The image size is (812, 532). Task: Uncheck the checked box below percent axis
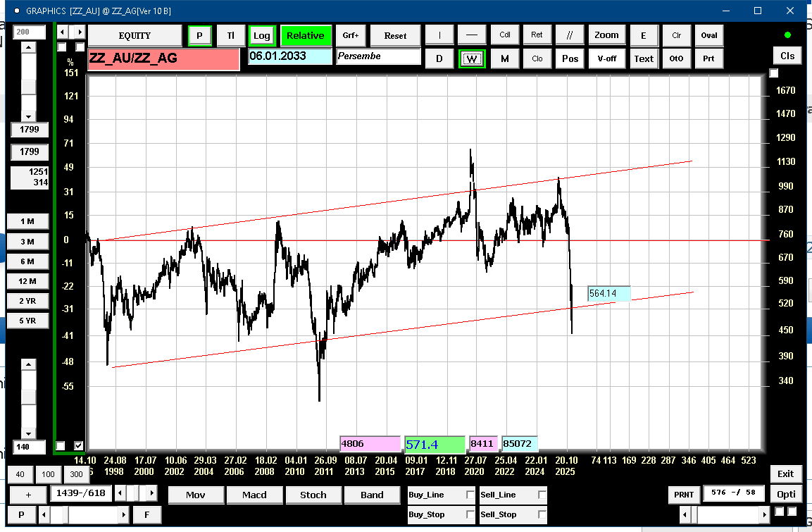(x=78, y=445)
